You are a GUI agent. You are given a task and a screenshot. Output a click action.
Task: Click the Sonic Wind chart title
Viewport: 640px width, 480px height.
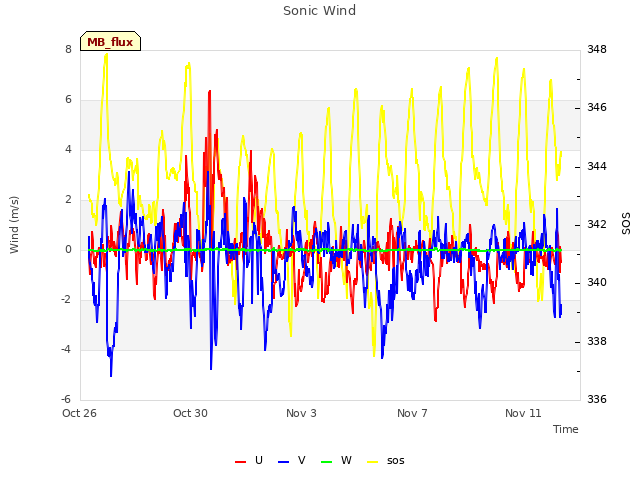[x=320, y=11]
